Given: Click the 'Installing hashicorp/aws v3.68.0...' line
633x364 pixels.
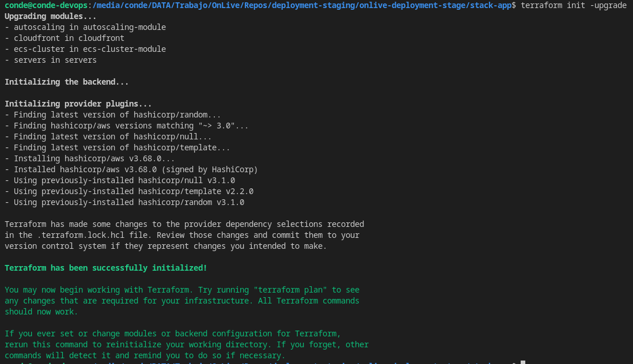Looking at the screenshot, I should [90, 158].
